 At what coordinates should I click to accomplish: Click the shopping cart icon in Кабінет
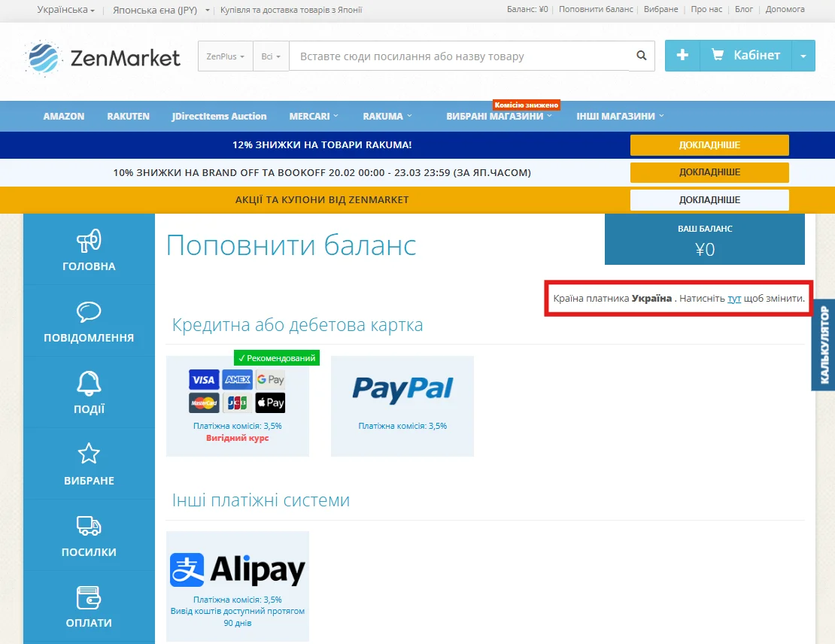point(718,55)
